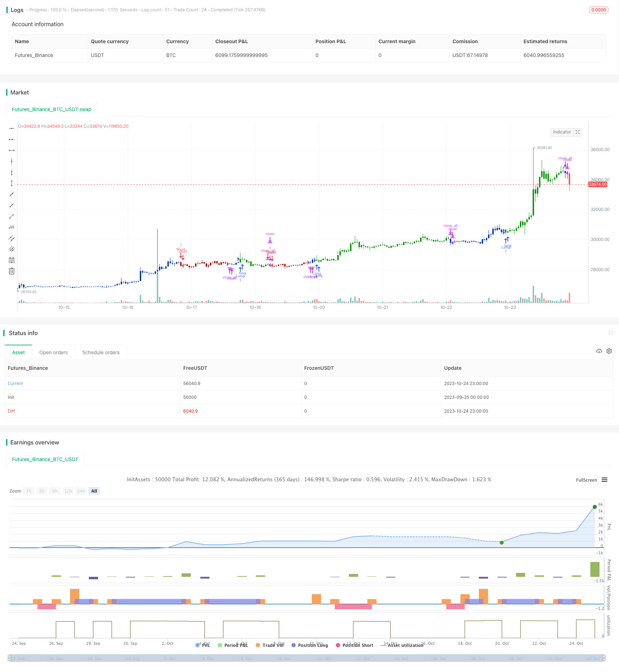Screen dimensions: 619x672
Task: Click the navigator range bar near 10. Oct
Action: [x=324, y=658]
